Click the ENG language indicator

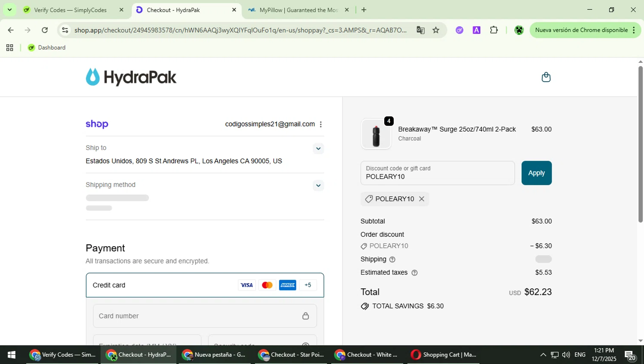(x=580, y=355)
